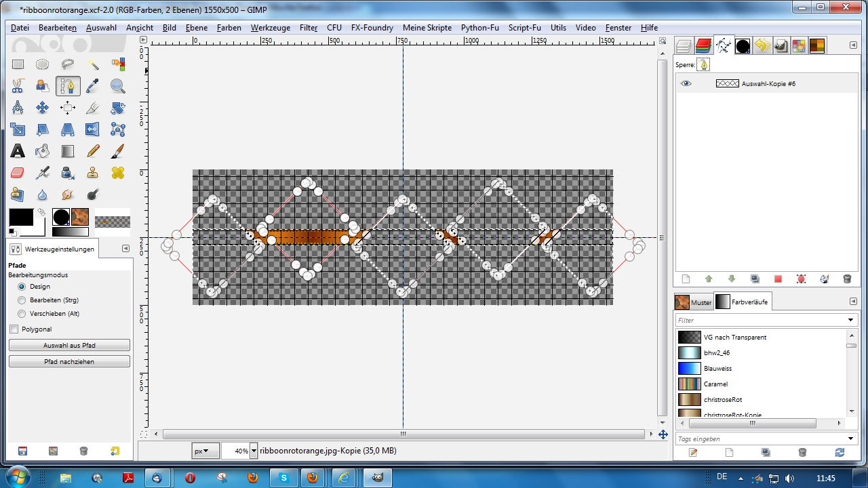Activate the Fuzzy Select magic wand tool
The image size is (868, 488).
point(93,64)
